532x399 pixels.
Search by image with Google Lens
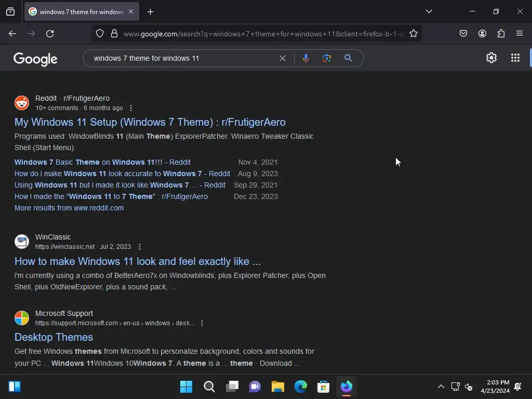326,58
